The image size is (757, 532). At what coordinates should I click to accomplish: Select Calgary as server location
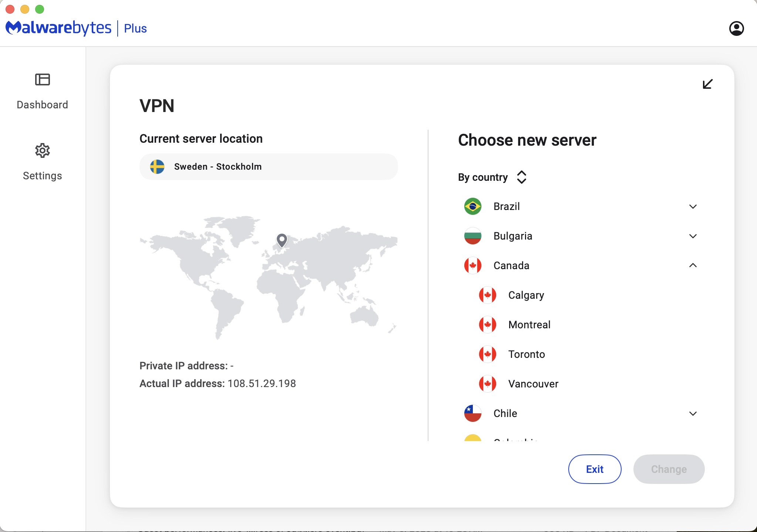(526, 295)
